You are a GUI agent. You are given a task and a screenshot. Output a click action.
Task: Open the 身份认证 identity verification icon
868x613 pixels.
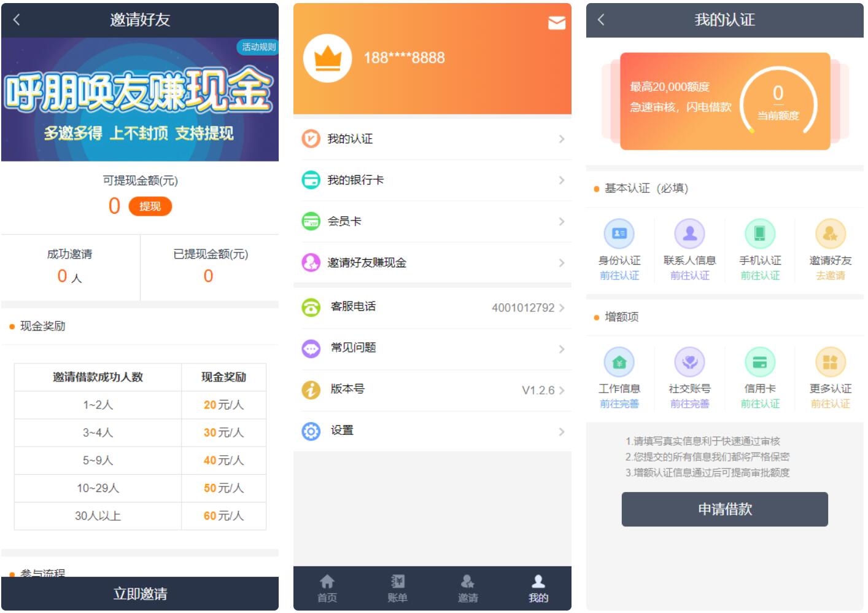(x=619, y=233)
